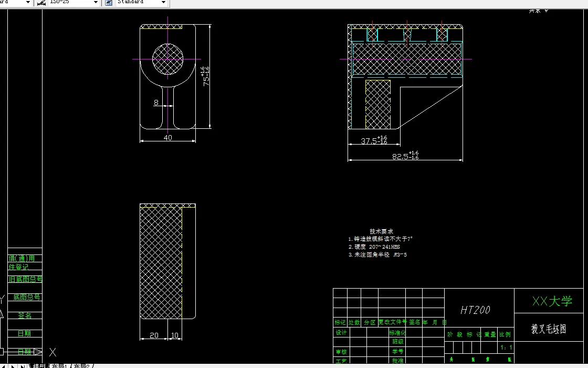Select the 签名 label in left binding column
The width and height of the screenshot is (588, 368).
25,315
